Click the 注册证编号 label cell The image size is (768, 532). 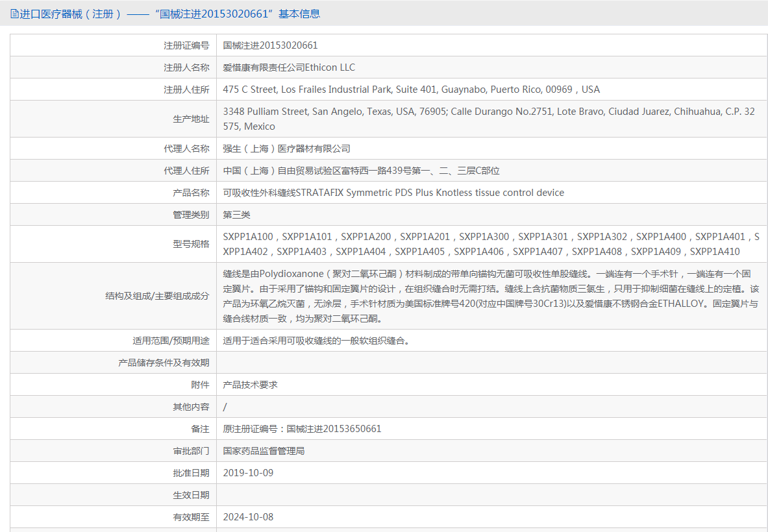pos(186,45)
